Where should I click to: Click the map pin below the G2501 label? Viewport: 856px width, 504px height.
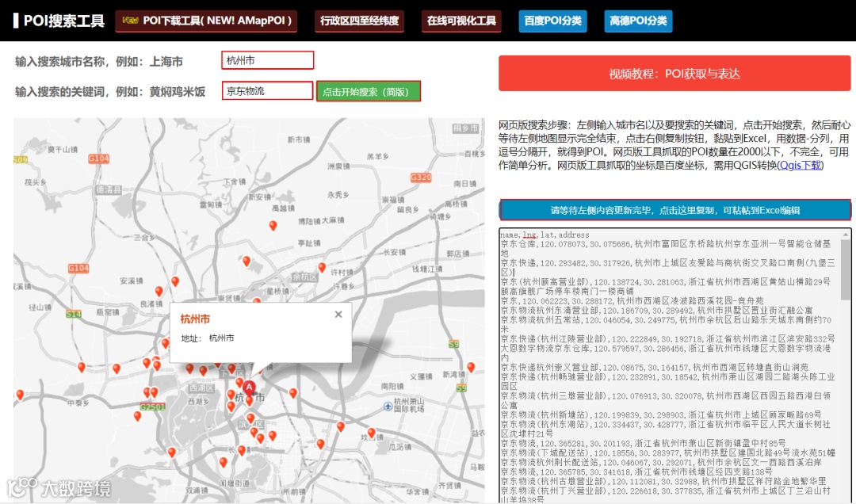click(138, 417)
